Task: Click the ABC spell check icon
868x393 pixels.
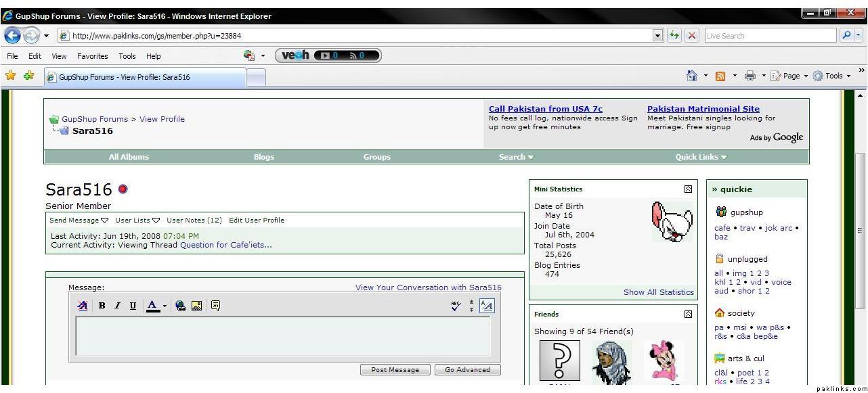Action: pos(455,306)
